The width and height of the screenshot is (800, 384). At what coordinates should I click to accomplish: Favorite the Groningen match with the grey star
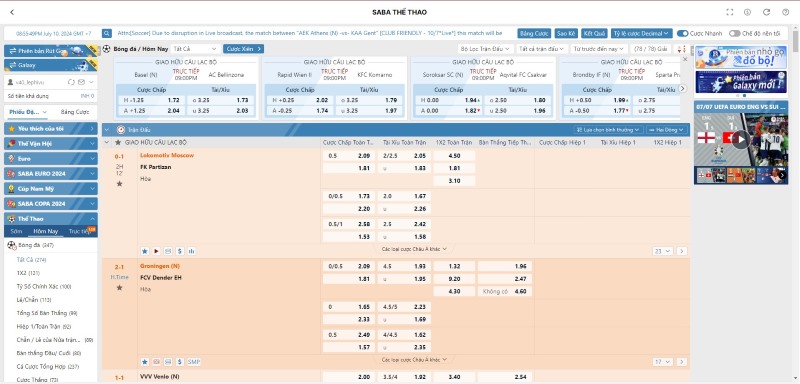click(119, 288)
